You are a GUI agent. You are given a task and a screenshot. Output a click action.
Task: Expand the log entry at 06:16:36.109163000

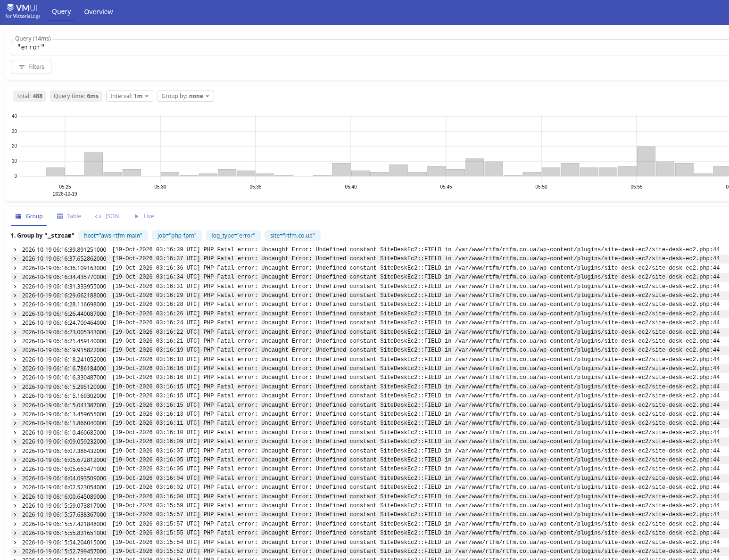(15, 268)
